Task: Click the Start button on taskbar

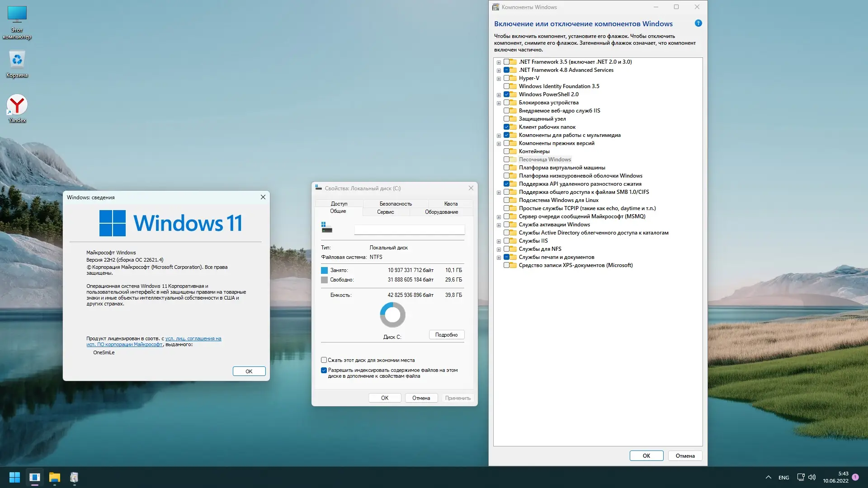Action: 14,477
